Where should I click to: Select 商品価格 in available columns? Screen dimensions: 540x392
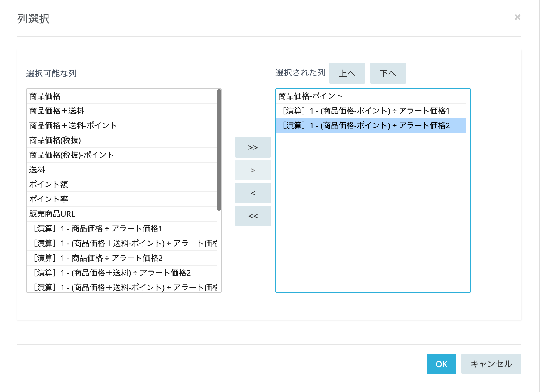(x=45, y=96)
